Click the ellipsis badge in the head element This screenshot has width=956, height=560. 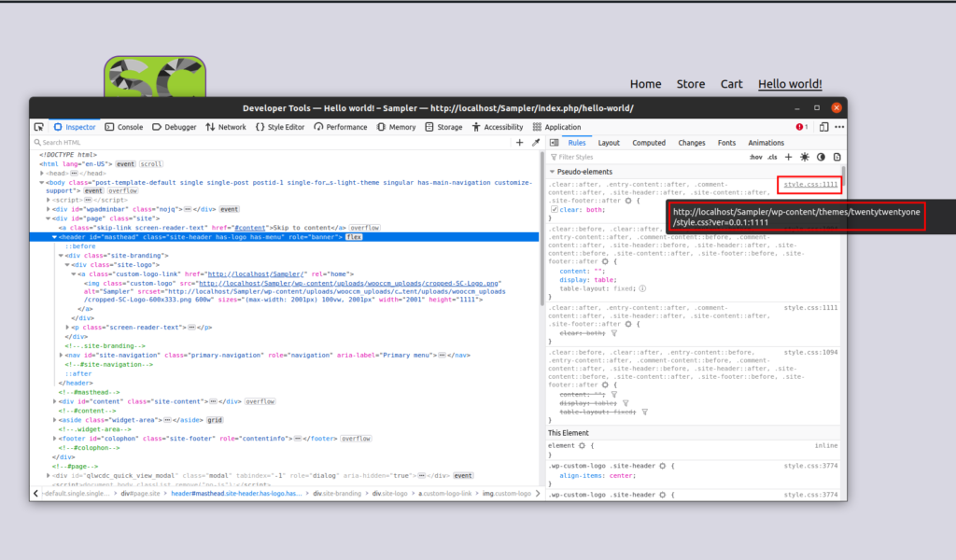coord(74,174)
